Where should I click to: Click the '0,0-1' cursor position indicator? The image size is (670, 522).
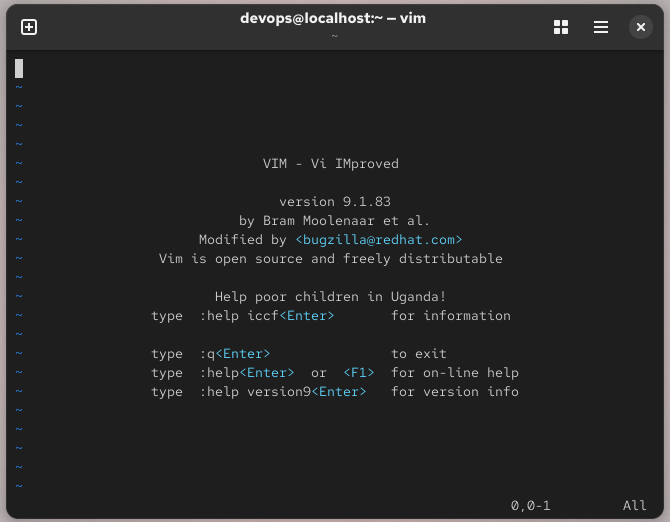point(530,506)
